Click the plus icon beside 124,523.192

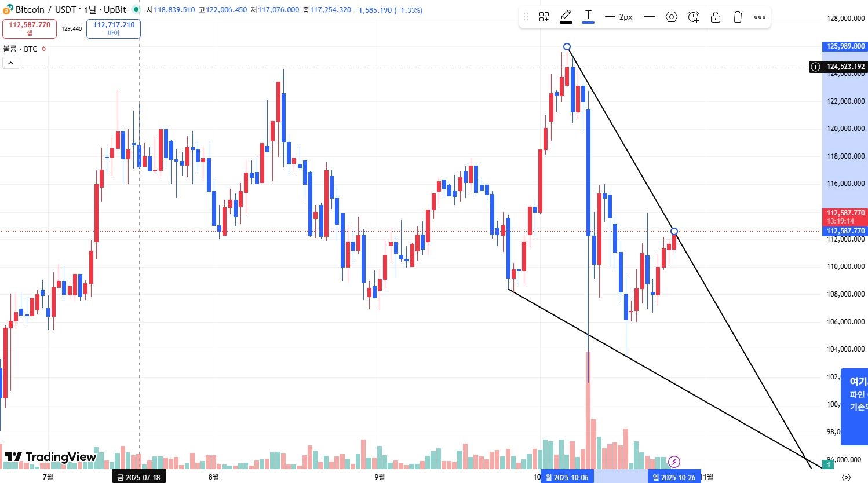tap(815, 67)
